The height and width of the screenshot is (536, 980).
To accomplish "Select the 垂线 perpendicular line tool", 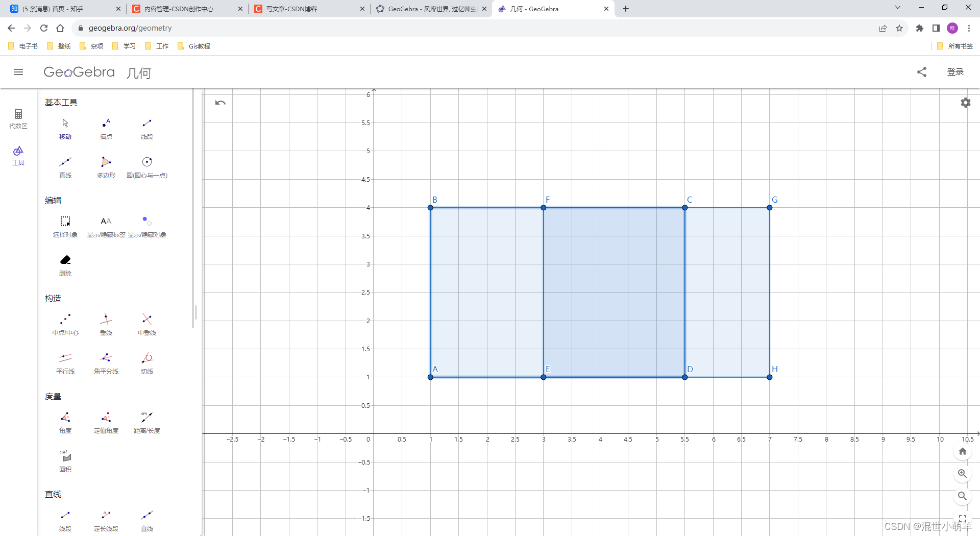I will 106,325.
